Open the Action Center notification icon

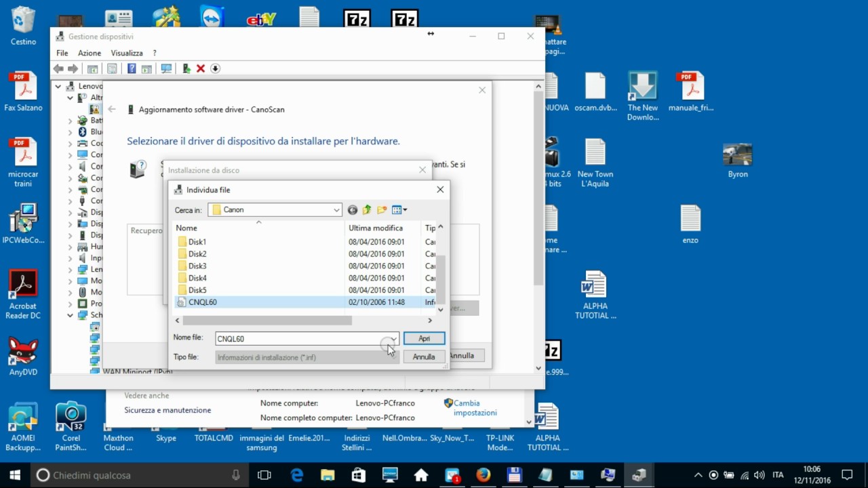tap(847, 475)
